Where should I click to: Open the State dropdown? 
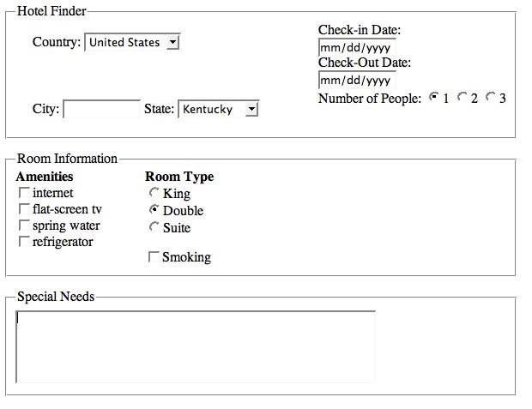click(218, 110)
